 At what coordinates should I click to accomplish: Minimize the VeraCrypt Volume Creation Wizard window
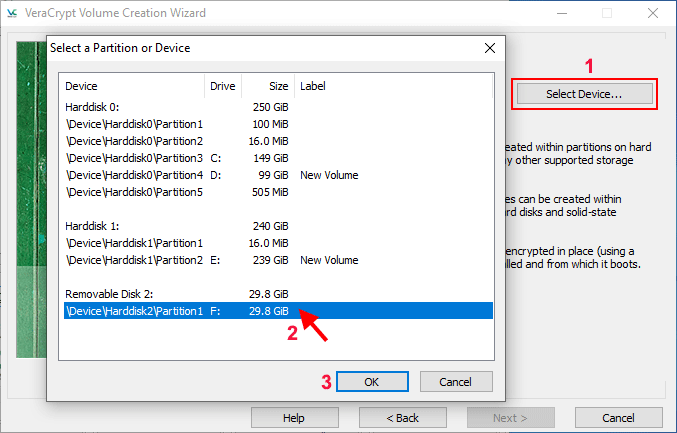[x=562, y=13]
